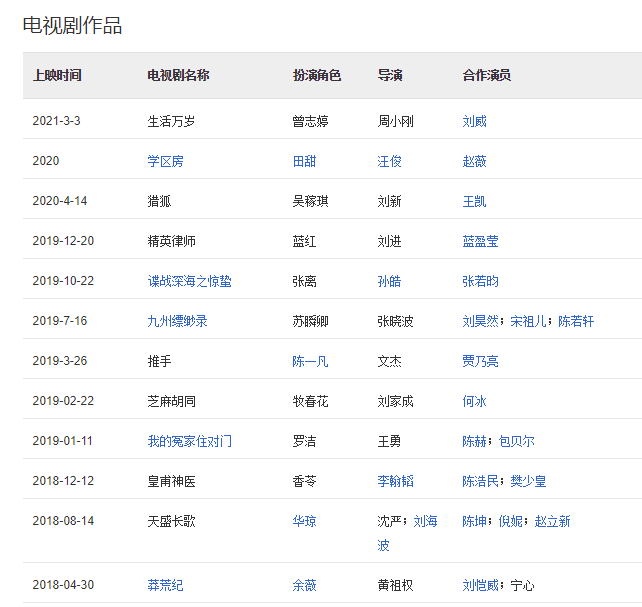This screenshot has width=642, height=607.
Task: Click the 电视剧名称 column header
Action: click(178, 75)
